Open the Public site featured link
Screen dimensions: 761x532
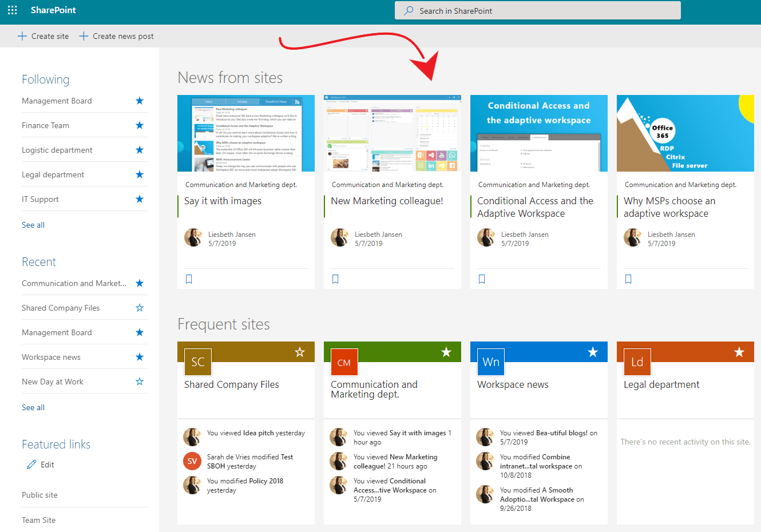pos(39,495)
